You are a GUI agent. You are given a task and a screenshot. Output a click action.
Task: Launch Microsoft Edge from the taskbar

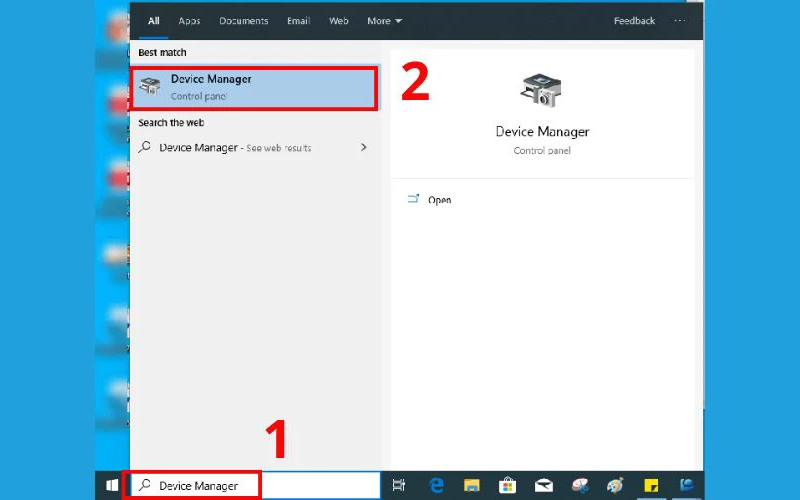click(x=436, y=486)
